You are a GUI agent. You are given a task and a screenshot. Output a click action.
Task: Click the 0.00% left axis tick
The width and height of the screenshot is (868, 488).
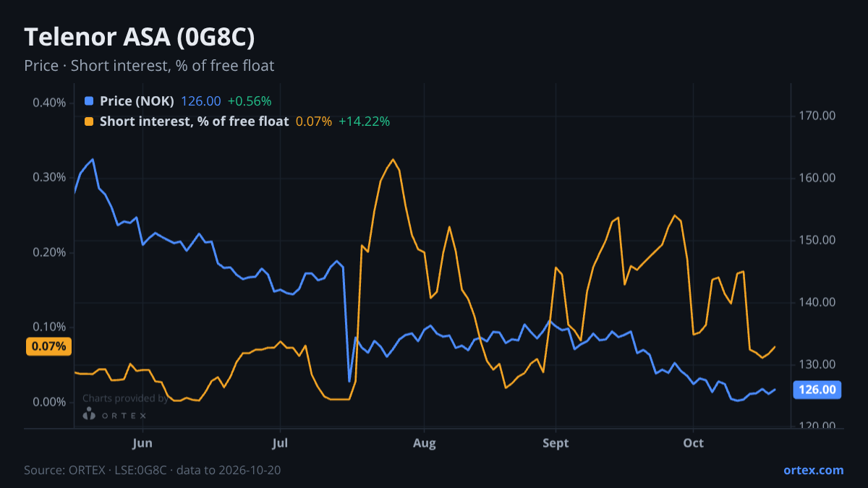[49, 402]
